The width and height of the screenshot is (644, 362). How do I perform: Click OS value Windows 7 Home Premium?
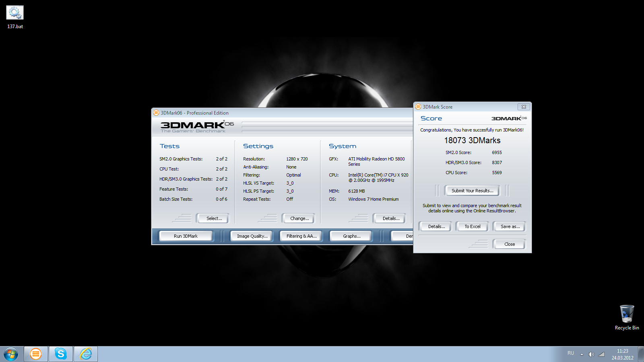click(374, 199)
